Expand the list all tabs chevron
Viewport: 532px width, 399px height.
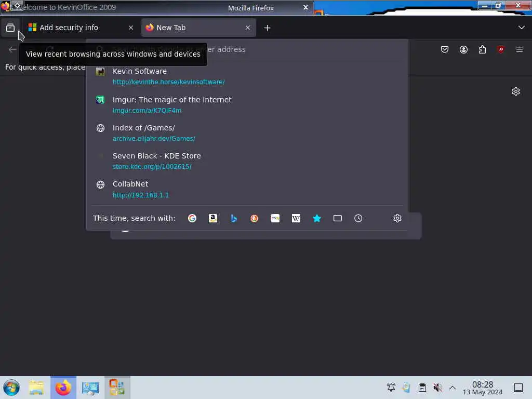[x=522, y=28]
